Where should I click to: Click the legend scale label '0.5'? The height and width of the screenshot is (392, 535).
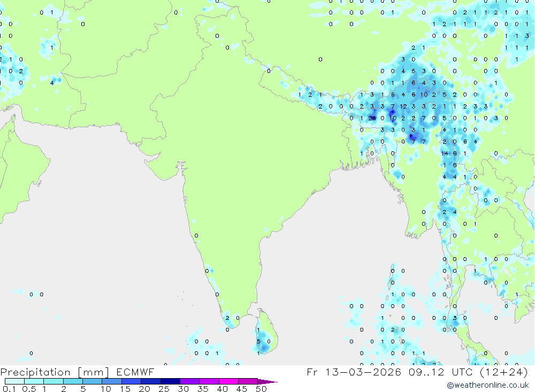[x=29, y=389]
